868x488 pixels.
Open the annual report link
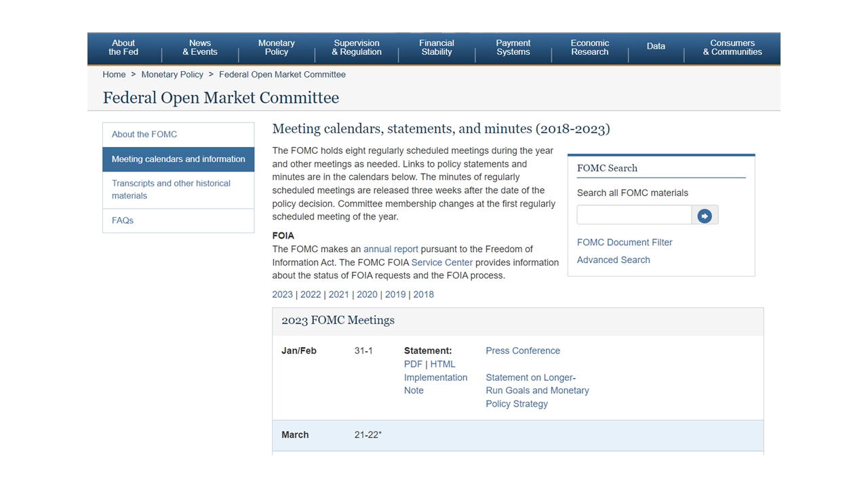391,249
